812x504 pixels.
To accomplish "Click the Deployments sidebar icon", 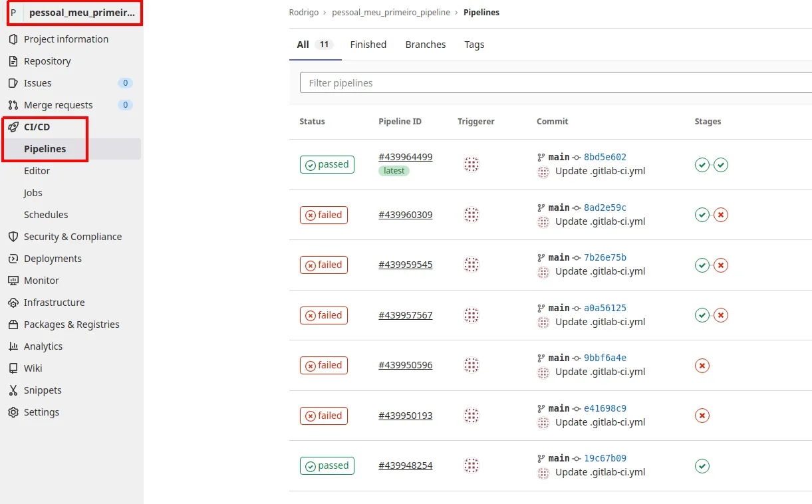I will [13, 259].
